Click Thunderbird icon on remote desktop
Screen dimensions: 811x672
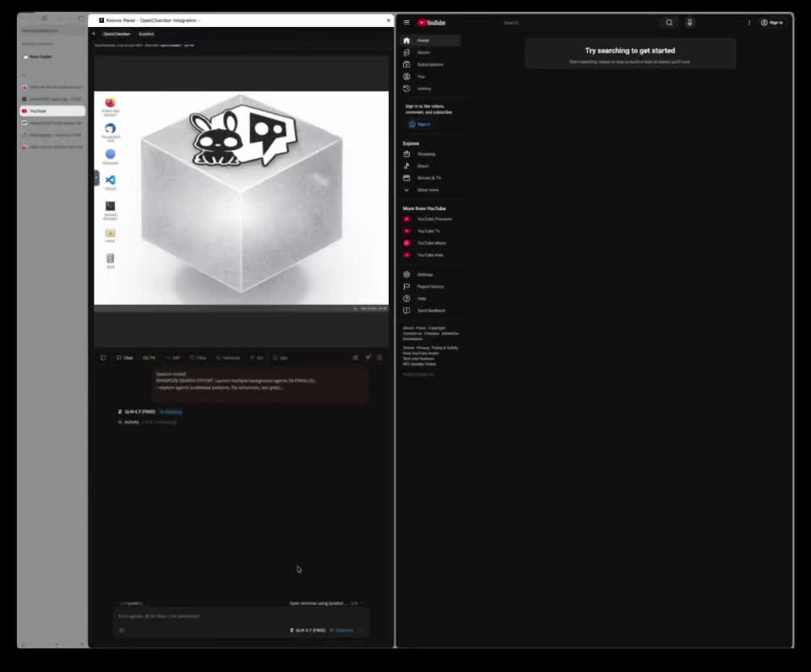click(110, 128)
